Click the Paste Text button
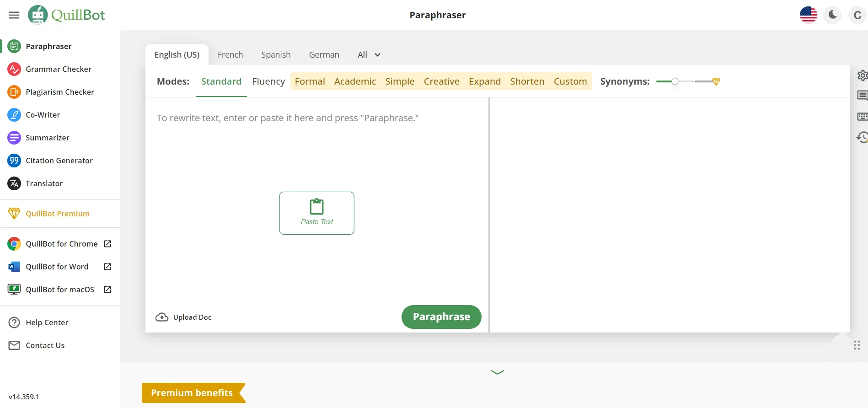Image resolution: width=868 pixels, height=408 pixels. pos(316,213)
